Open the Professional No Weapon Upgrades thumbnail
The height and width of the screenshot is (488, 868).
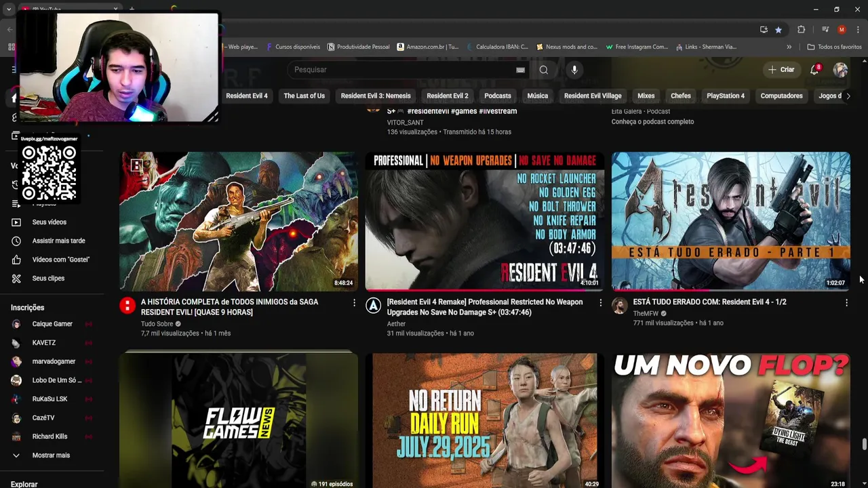(x=484, y=222)
